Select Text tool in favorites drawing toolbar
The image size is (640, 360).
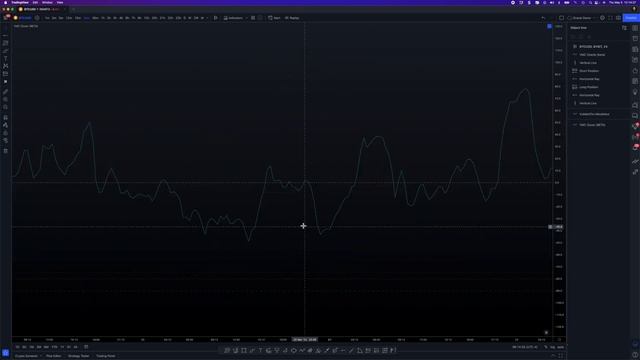(260, 350)
